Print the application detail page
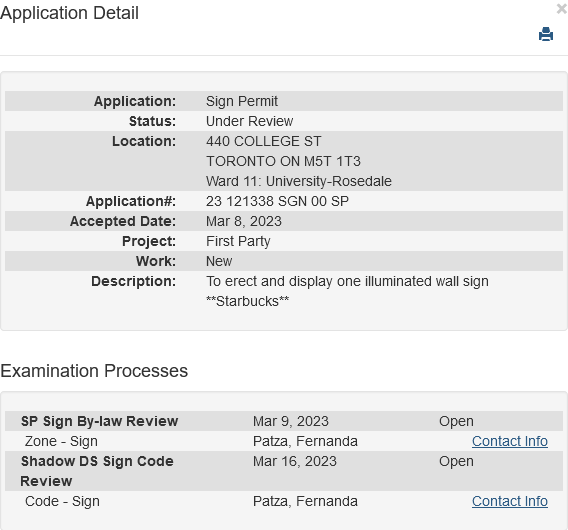Viewport: 568px width, 530px height. (x=546, y=34)
